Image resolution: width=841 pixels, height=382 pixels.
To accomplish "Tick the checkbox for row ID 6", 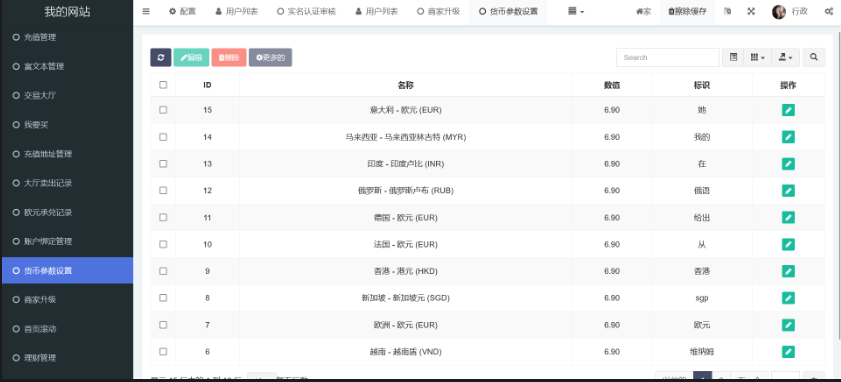I will coord(163,351).
